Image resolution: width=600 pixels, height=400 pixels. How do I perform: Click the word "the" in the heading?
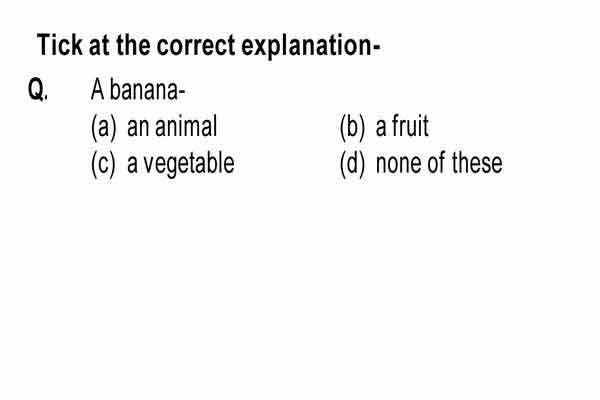click(x=133, y=45)
